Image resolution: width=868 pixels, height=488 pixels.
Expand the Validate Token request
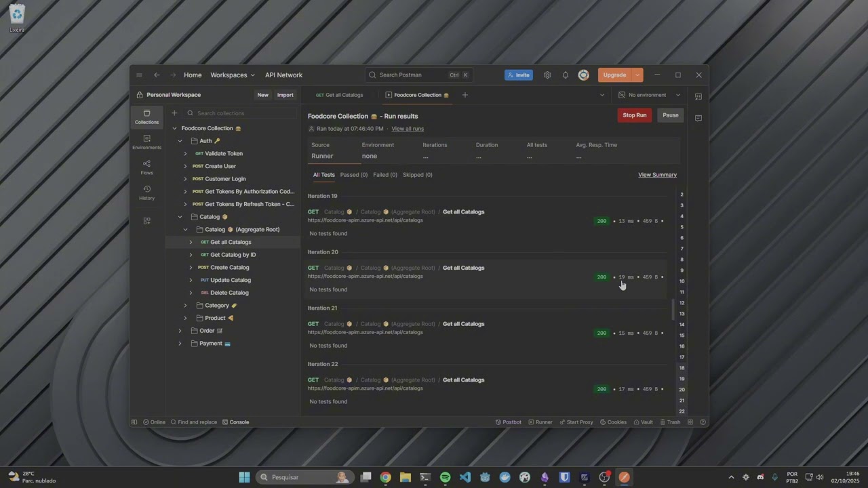[x=185, y=154]
